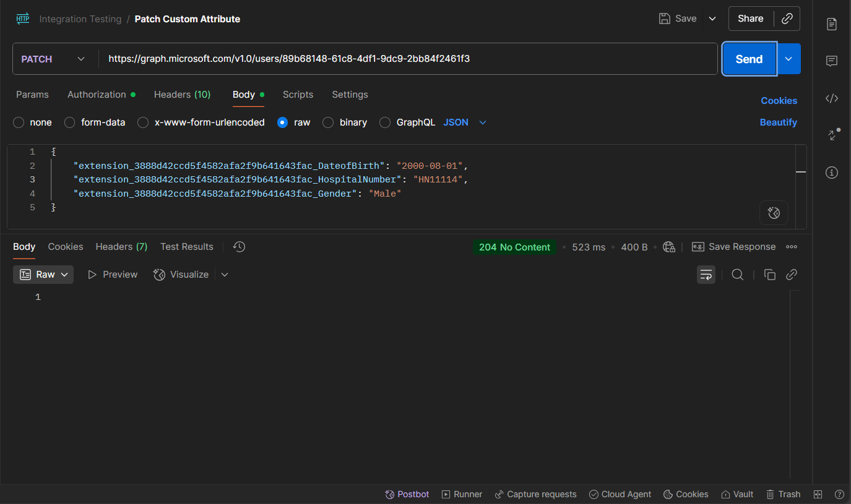Search within the response body
The height and width of the screenshot is (504, 851).
point(737,275)
